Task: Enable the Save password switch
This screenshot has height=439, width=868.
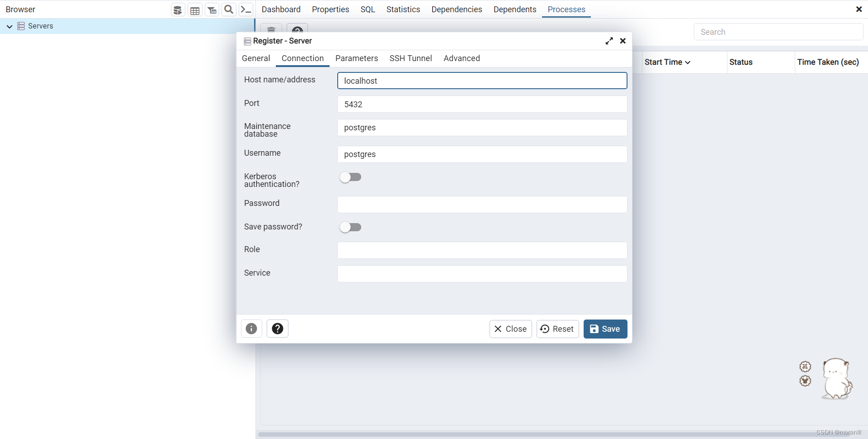Action: point(350,227)
